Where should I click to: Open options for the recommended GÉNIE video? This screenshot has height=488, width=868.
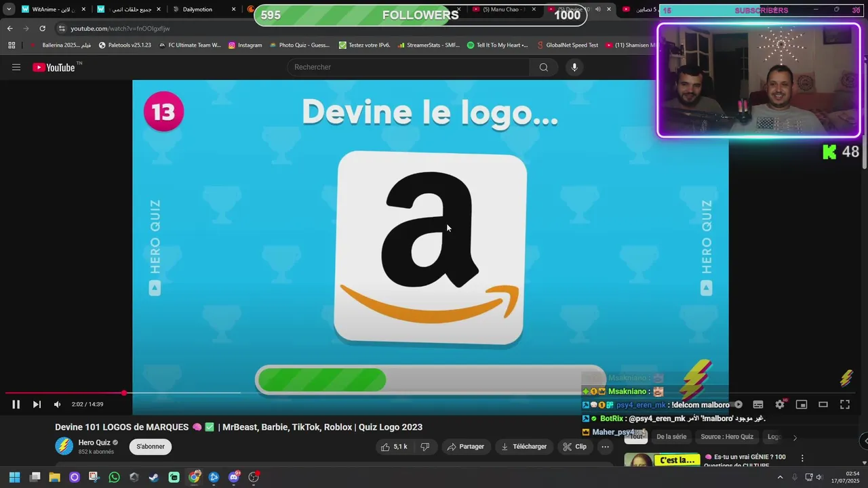click(802, 459)
